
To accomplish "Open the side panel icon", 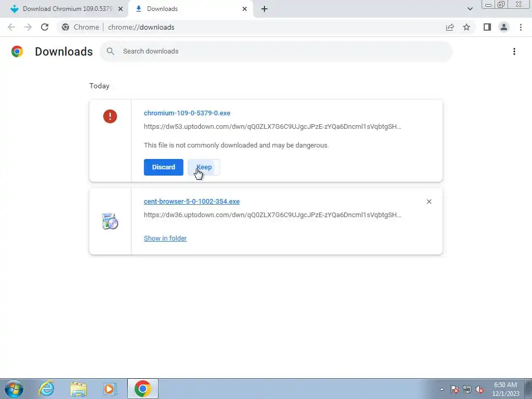I will point(487,27).
